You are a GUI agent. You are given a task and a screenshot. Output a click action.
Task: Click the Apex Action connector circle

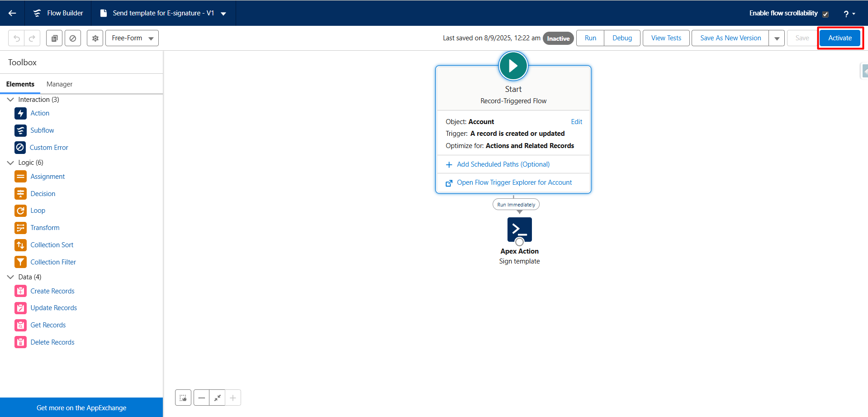coord(520,242)
